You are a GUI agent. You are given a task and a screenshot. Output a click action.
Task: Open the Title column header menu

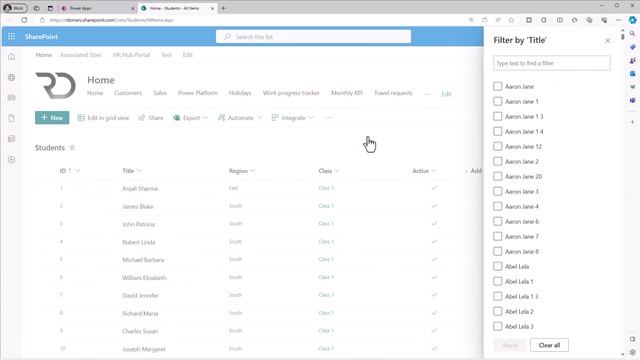(131, 171)
